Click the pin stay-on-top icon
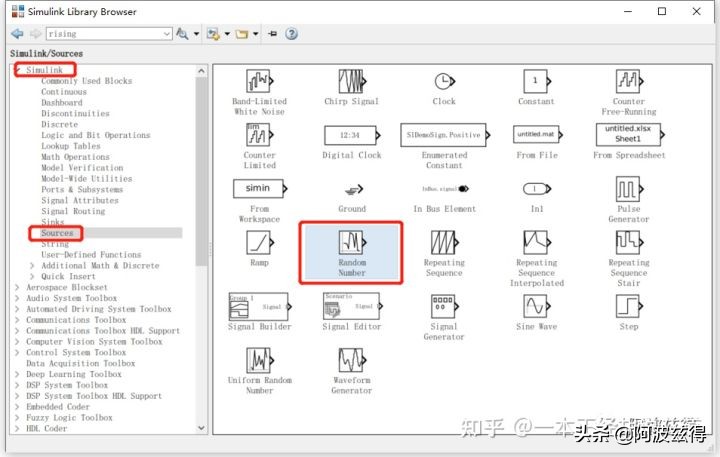Viewport: 720px width, 457px height. (x=273, y=34)
